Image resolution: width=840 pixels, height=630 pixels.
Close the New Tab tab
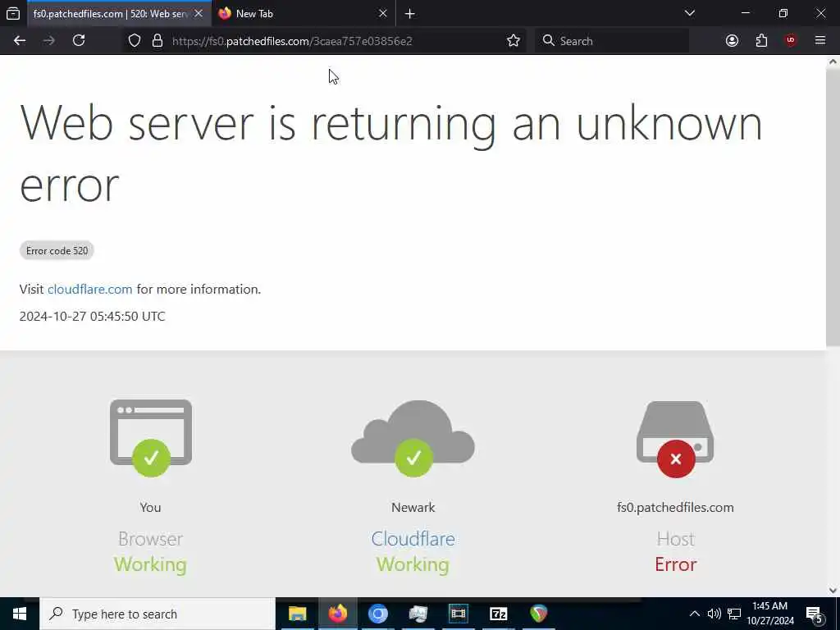pyautogui.click(x=382, y=14)
